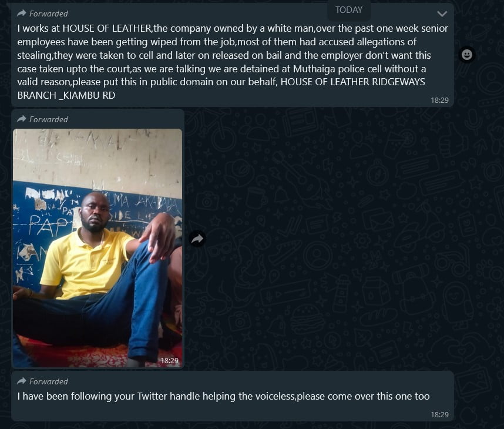Click "BRANCH _KIAMBU RD" text in first message
The width and height of the screenshot is (504, 429).
(x=66, y=95)
